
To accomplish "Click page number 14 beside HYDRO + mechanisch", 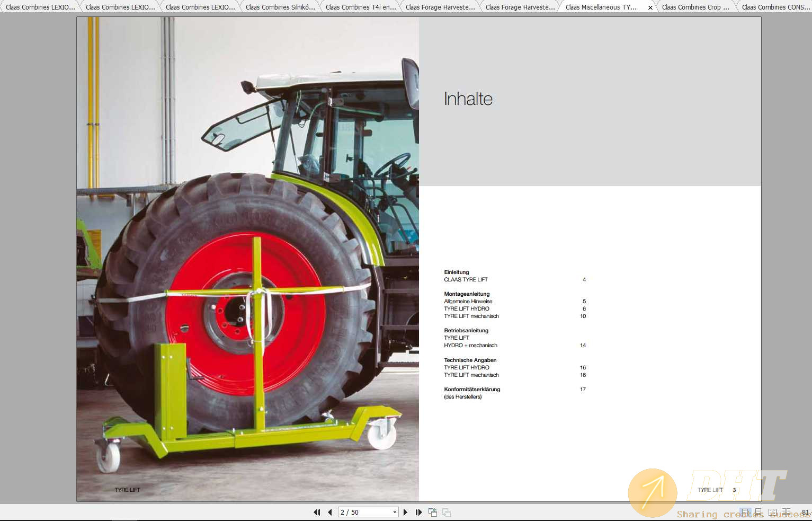I will coord(583,345).
